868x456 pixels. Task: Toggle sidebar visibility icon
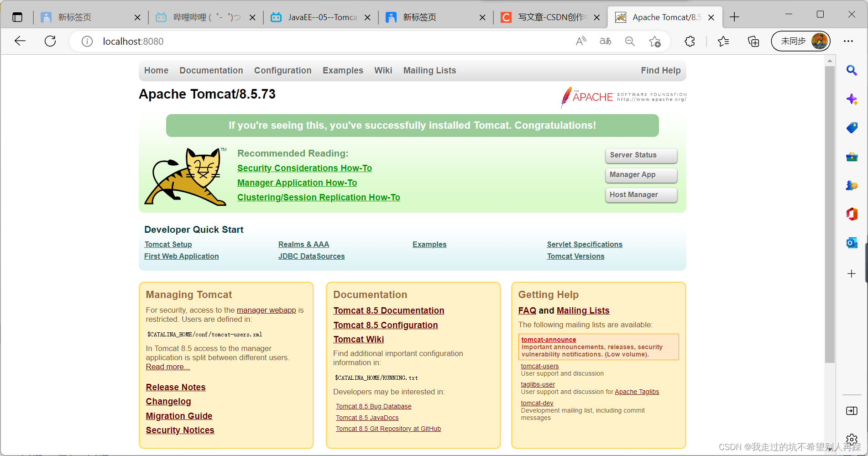[x=852, y=411]
